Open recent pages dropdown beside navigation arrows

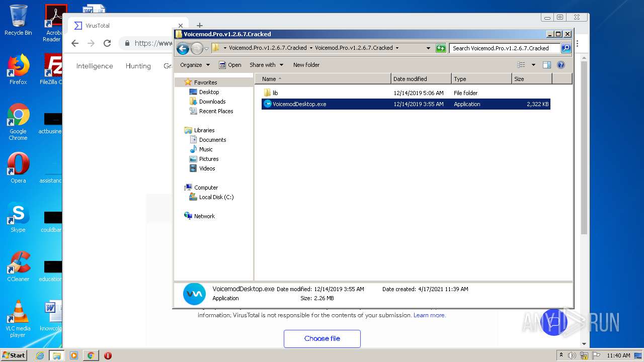coord(206,49)
